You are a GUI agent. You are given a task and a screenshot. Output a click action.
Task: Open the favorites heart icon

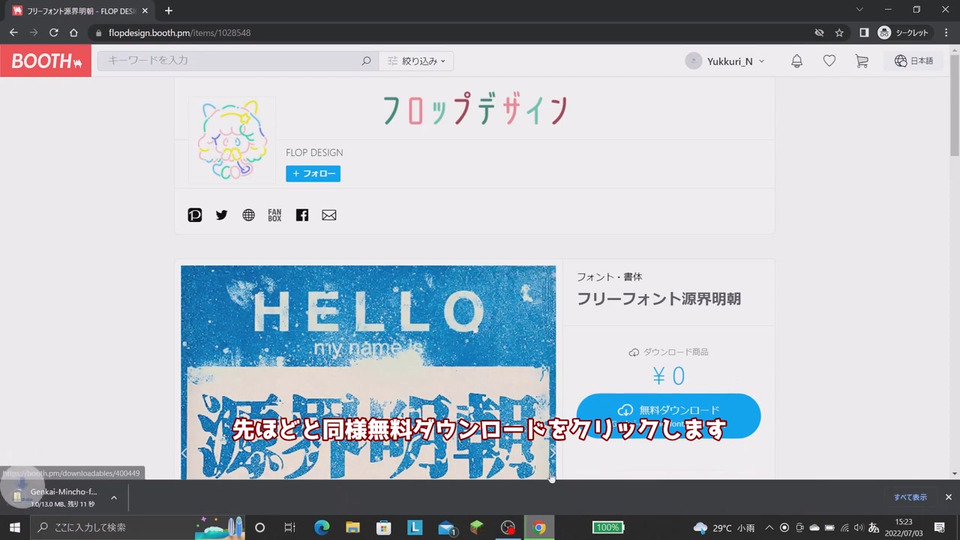pyautogui.click(x=829, y=61)
